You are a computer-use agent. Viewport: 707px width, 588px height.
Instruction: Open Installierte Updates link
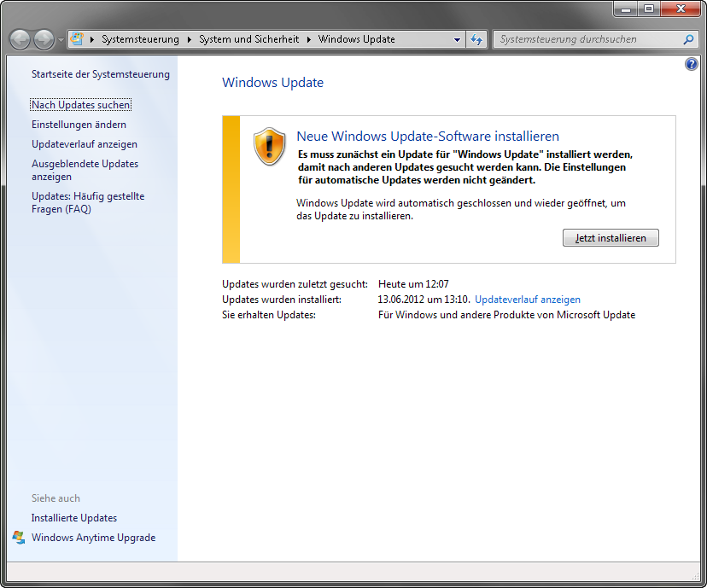(x=74, y=518)
